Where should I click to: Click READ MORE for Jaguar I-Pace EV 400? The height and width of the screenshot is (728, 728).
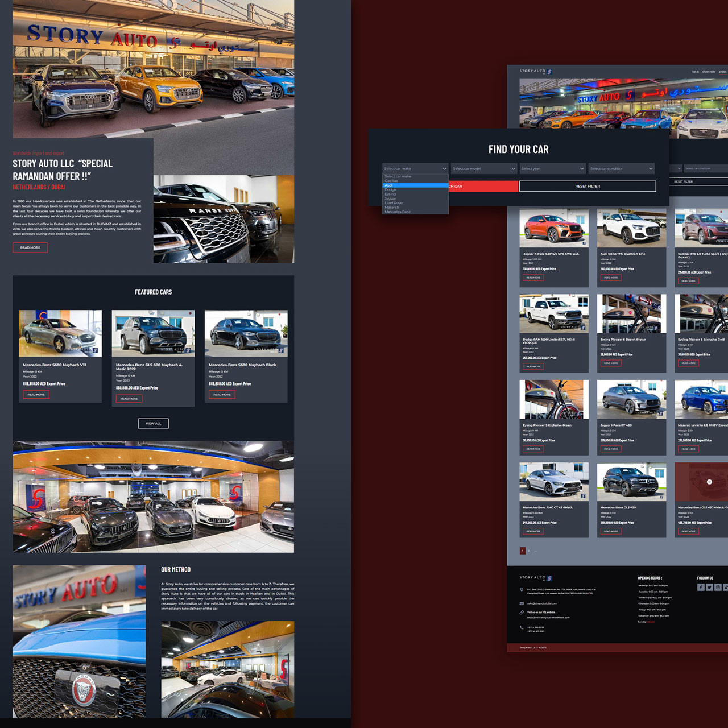point(611,449)
